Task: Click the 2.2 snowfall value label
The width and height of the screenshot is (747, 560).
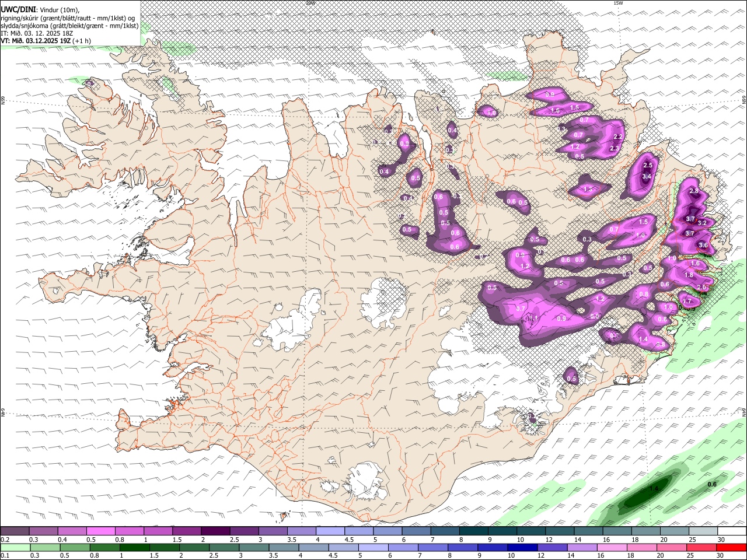Action: click(x=619, y=136)
